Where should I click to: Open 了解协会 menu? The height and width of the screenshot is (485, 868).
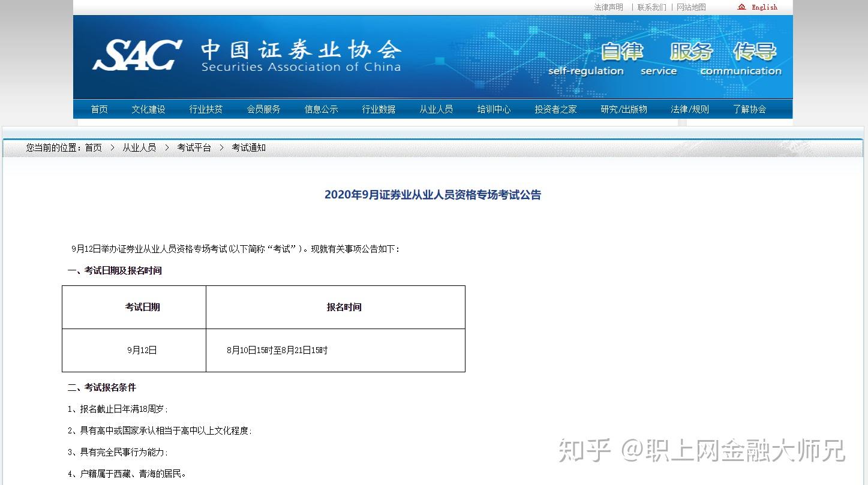pos(749,109)
